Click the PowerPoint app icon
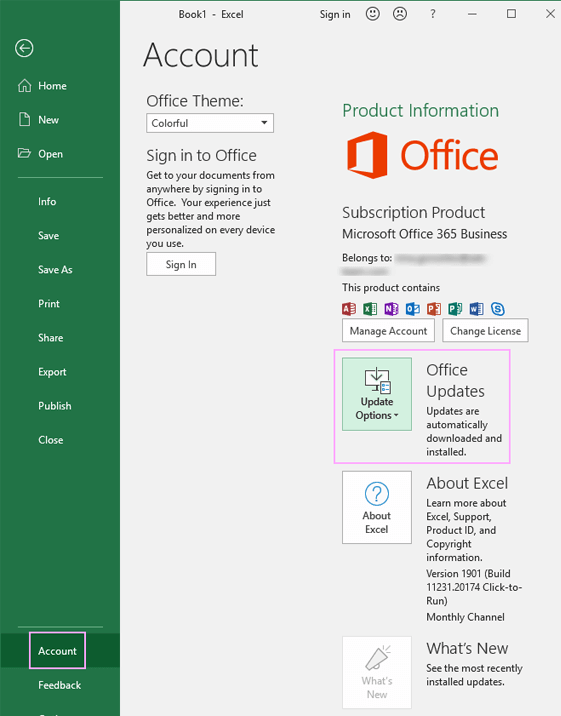561x716 pixels. click(434, 309)
